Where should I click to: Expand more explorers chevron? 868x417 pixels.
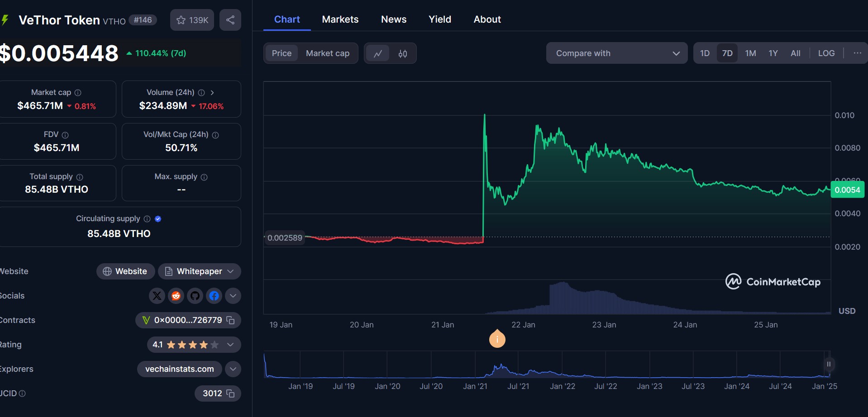233,369
